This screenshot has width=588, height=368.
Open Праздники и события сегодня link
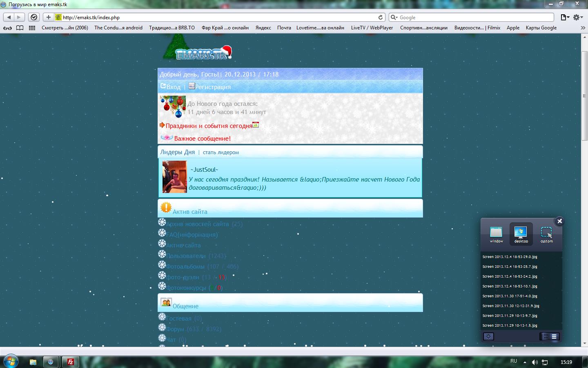[209, 126]
